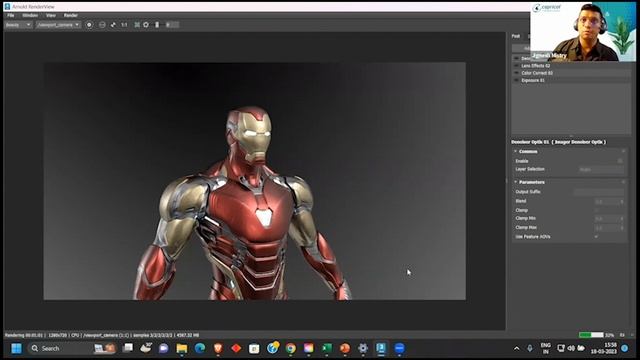Set zoom to 1:1
This screenshot has height=360, width=640.
click(124, 25)
